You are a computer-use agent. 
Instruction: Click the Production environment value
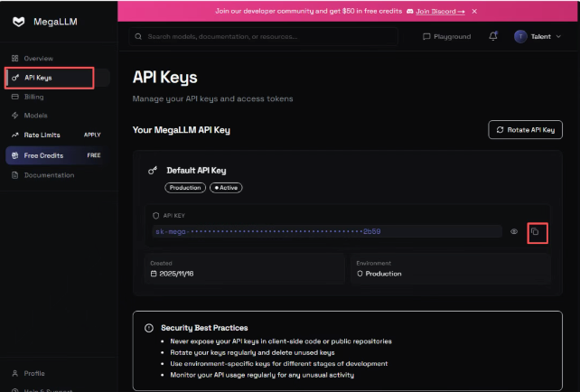pyautogui.click(x=383, y=274)
